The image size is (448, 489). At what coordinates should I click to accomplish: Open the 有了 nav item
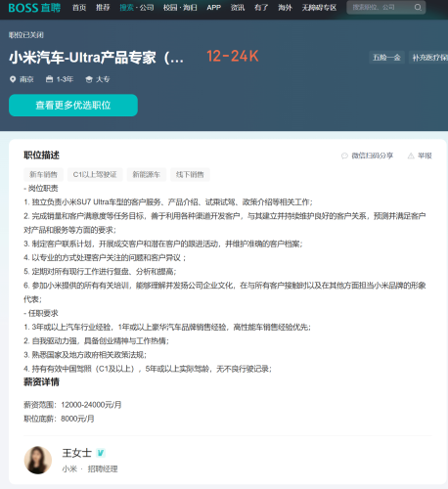261,8
